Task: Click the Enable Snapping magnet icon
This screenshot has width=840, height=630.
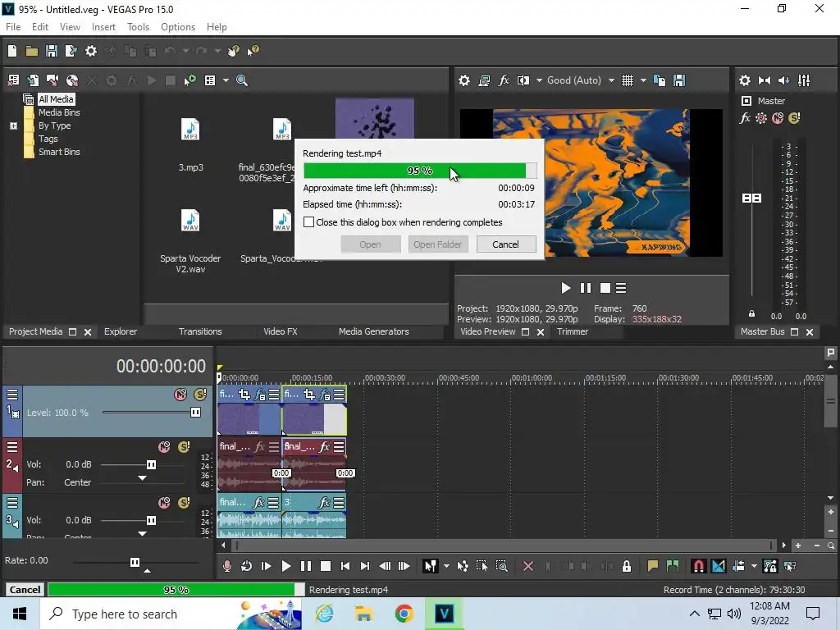Action: pyautogui.click(x=699, y=566)
